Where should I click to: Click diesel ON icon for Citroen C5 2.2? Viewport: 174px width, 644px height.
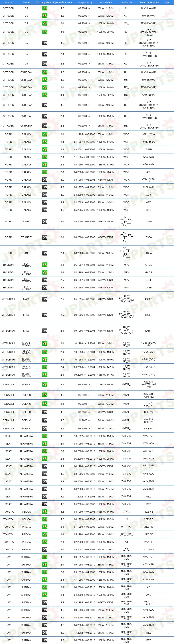[x=45, y=64]
